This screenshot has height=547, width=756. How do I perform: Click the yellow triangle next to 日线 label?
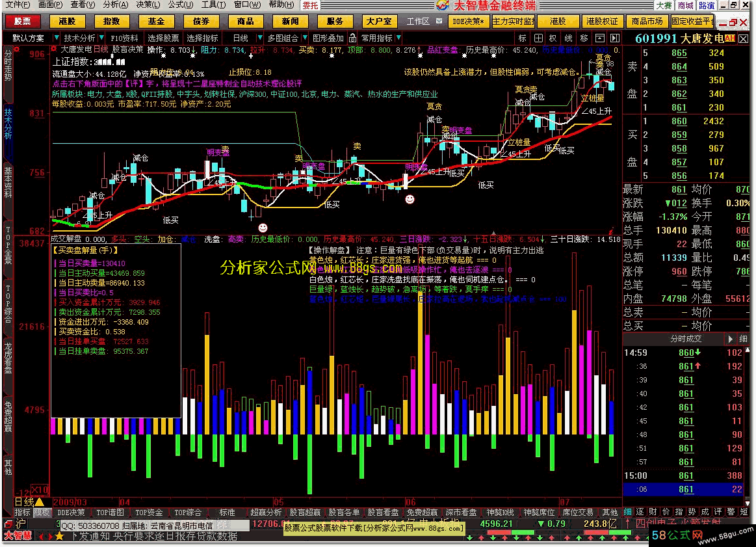tap(39, 502)
